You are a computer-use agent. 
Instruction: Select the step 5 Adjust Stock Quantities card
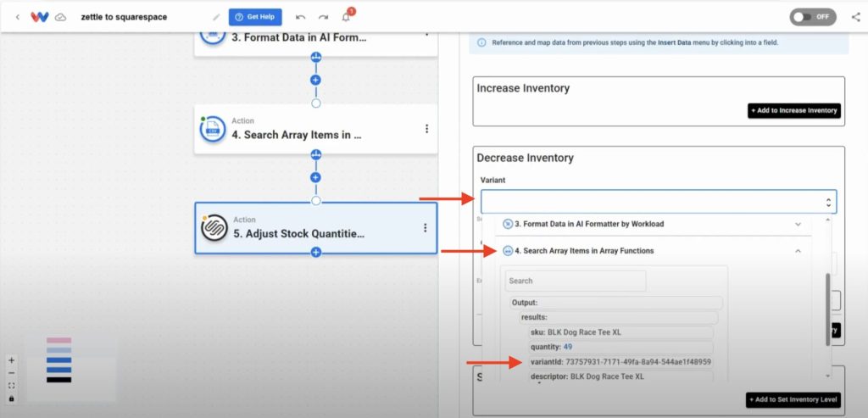(315, 228)
